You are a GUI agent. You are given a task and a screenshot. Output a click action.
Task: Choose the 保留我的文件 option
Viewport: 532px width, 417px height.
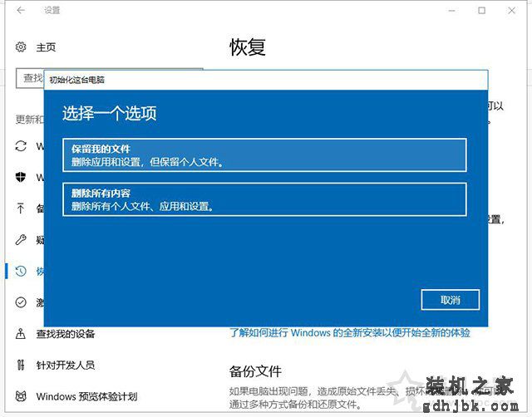tap(264, 155)
